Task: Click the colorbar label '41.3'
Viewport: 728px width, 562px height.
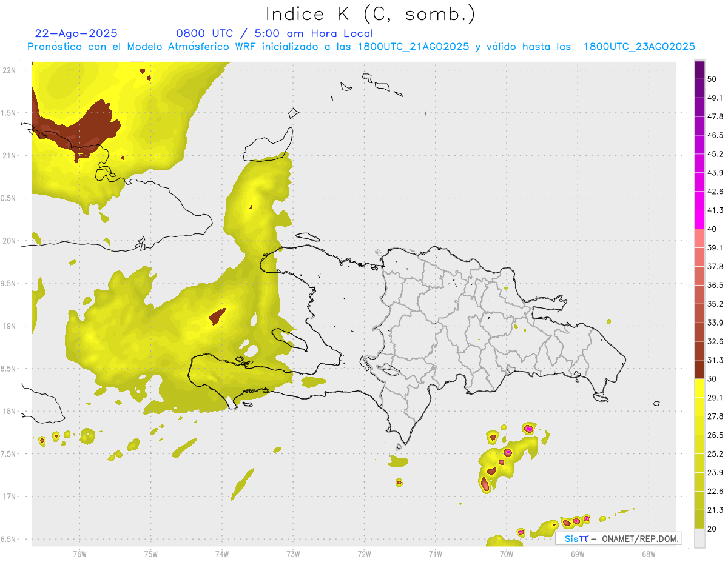Action: tap(715, 210)
